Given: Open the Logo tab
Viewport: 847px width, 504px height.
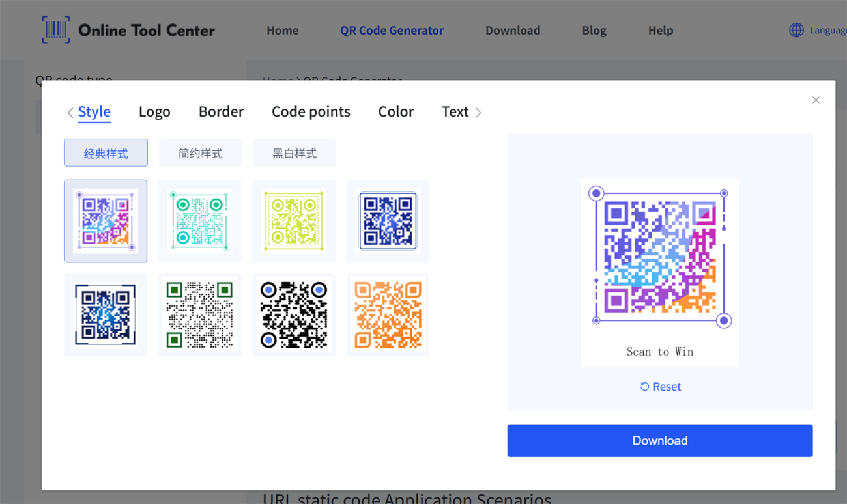Looking at the screenshot, I should [154, 112].
